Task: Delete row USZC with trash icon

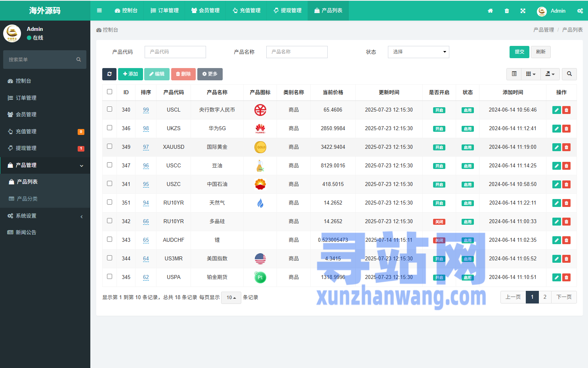Action: pyautogui.click(x=567, y=184)
